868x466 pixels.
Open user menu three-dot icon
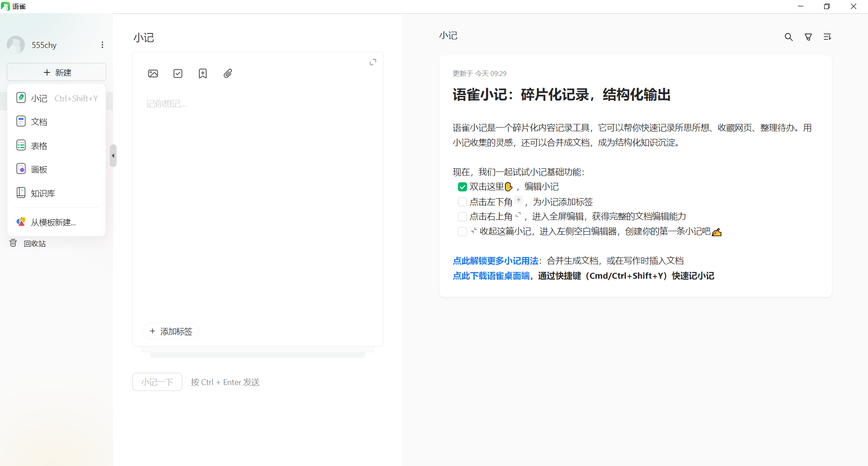coord(102,45)
